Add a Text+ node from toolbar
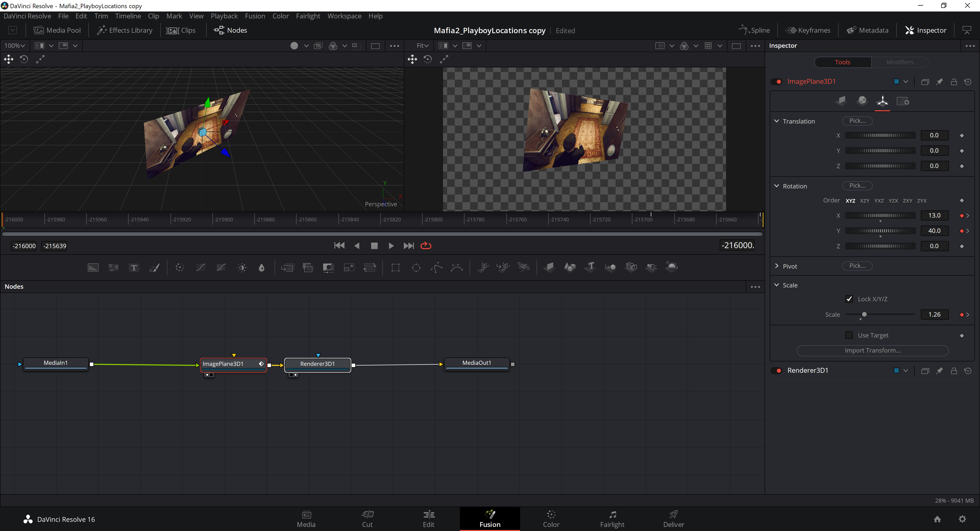Image resolution: width=980 pixels, height=531 pixels. (x=133, y=268)
